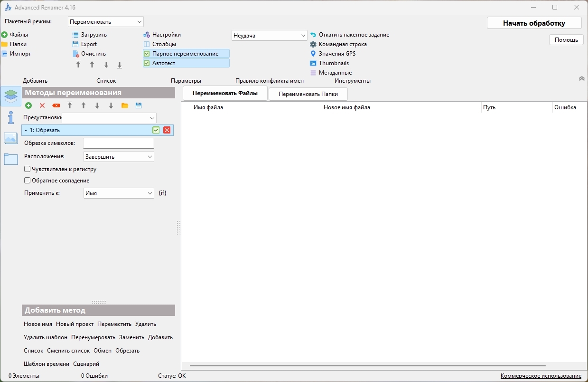The width and height of the screenshot is (588, 382).
Task: Switch to Переименовать Папки tab
Action: coord(308,94)
